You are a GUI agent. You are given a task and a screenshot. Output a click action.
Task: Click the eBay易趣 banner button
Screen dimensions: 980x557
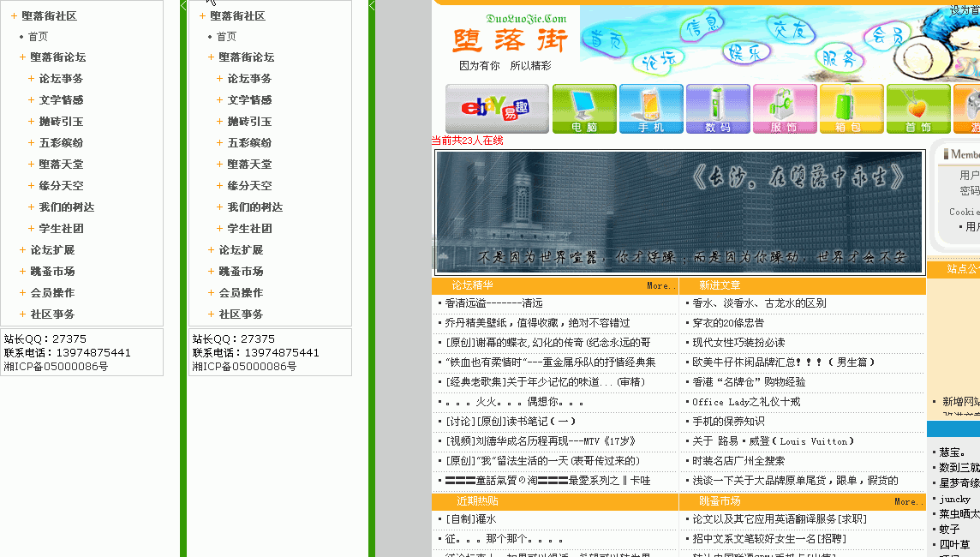pos(497,108)
